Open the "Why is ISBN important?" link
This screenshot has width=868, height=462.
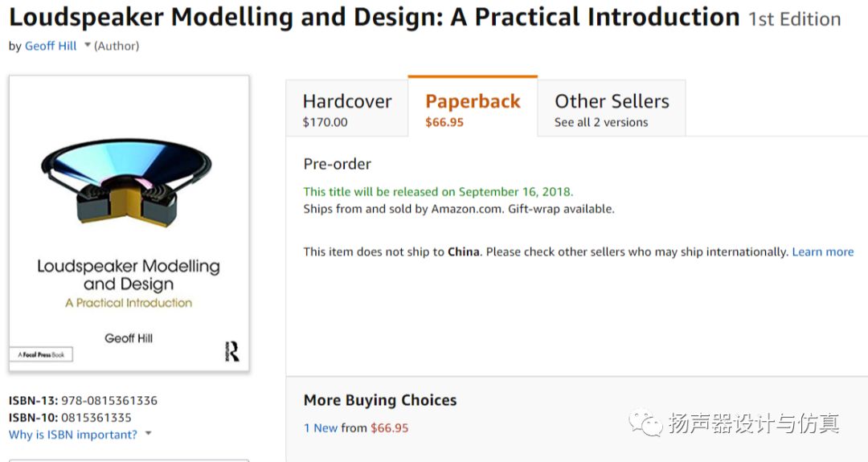pos(73,435)
